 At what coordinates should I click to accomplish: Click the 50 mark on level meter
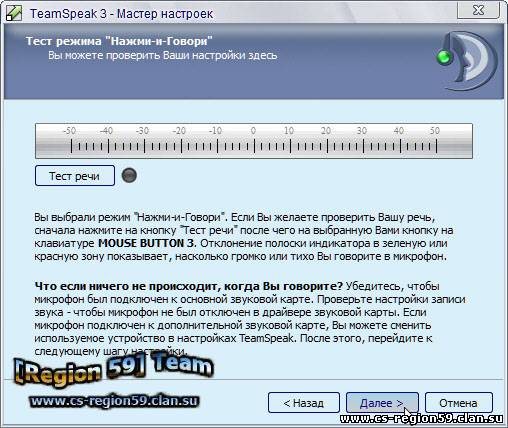[435, 131]
